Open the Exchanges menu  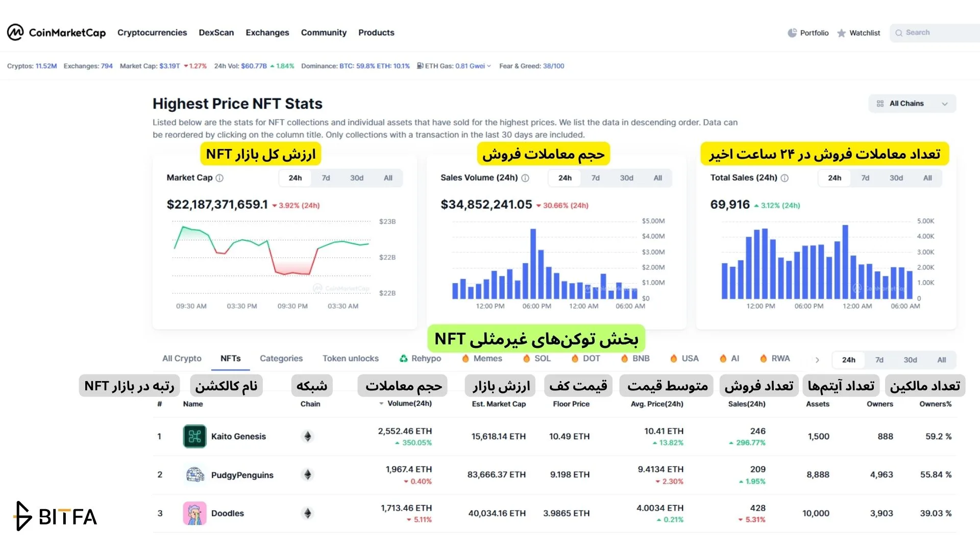[267, 33]
